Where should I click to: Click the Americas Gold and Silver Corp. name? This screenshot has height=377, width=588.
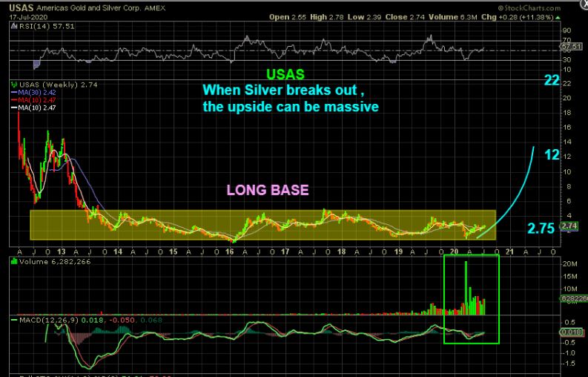89,8
